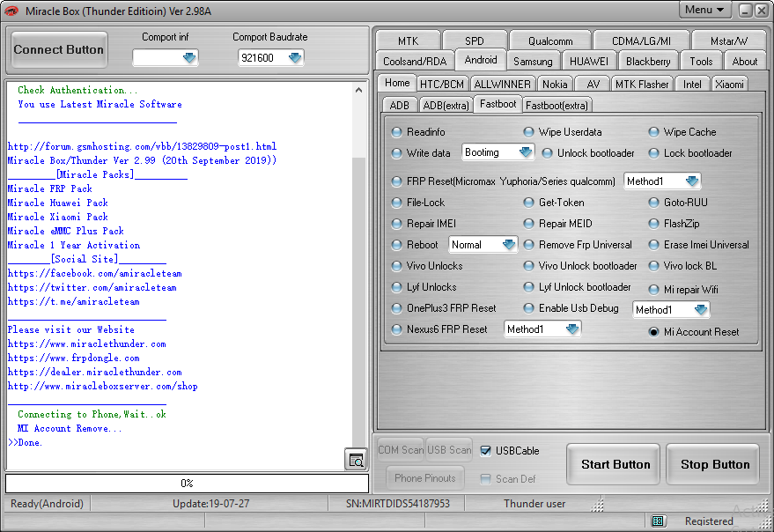
Task: Click the Phone Pinouts button
Action: click(425, 477)
